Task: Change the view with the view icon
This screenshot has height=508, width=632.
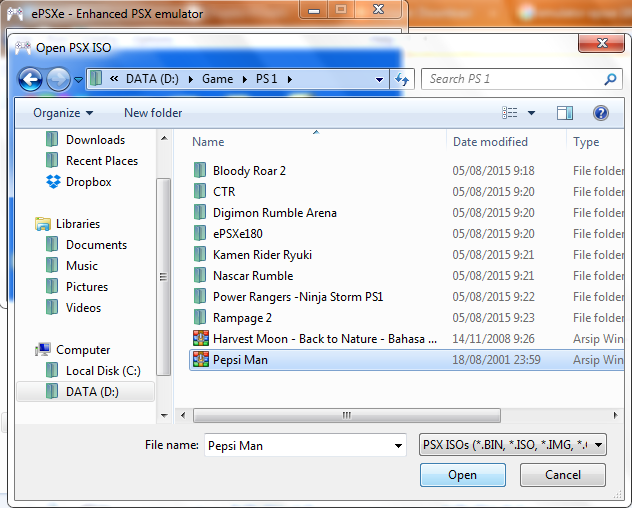Action: pyautogui.click(x=509, y=113)
